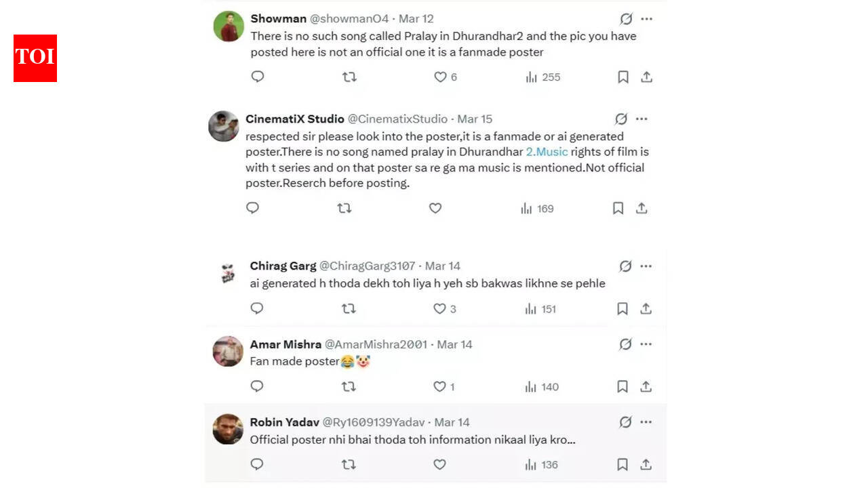Bookmark Showman's tweet
Viewport: 868px width, 488px height.
tap(623, 77)
